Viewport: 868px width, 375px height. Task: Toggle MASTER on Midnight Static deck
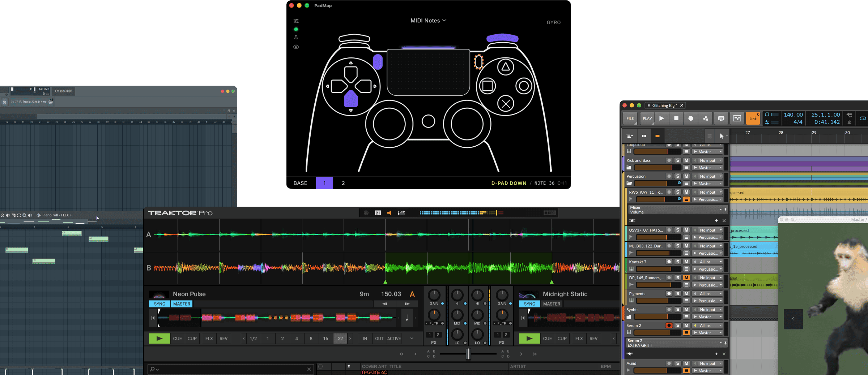(x=552, y=304)
